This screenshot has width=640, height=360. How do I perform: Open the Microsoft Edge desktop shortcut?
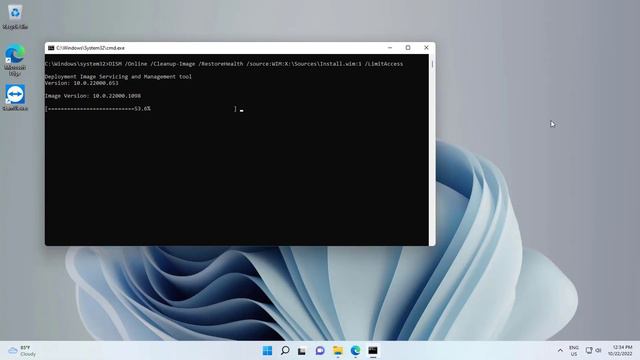click(x=15, y=60)
